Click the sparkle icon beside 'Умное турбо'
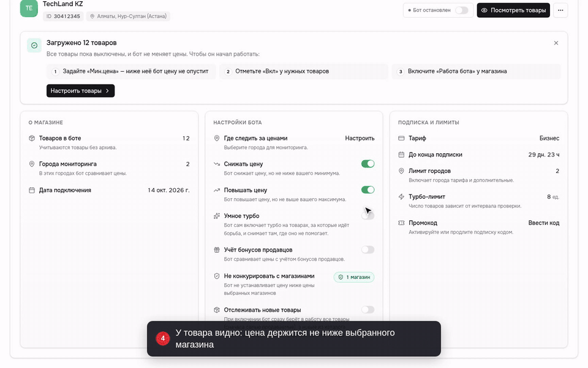The width and height of the screenshot is (588, 368). [x=217, y=216]
